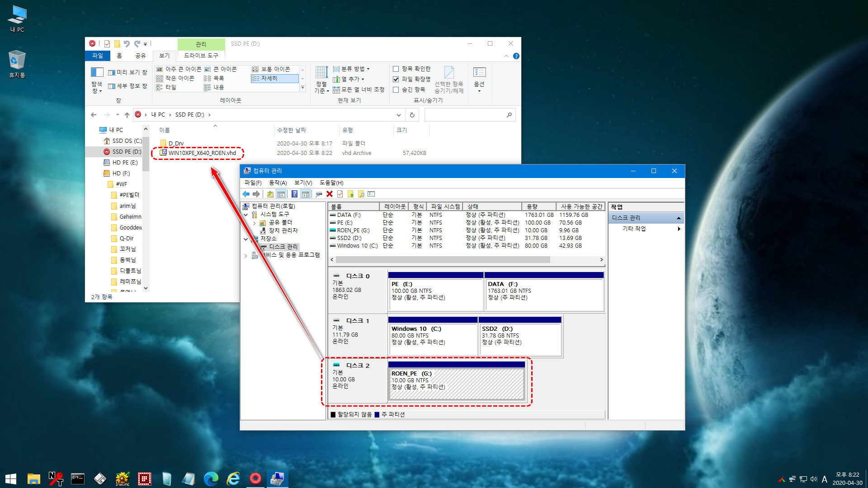The width and height of the screenshot is (868, 488).
Task: Select 장치 관리자 in the console tree
Action: click(x=283, y=230)
